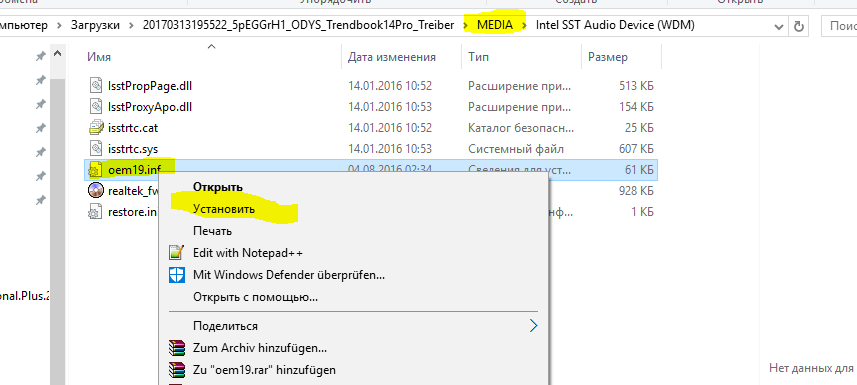
Task: Click Intel SST Audio Device (WDM) breadcrumb
Action: [615, 25]
